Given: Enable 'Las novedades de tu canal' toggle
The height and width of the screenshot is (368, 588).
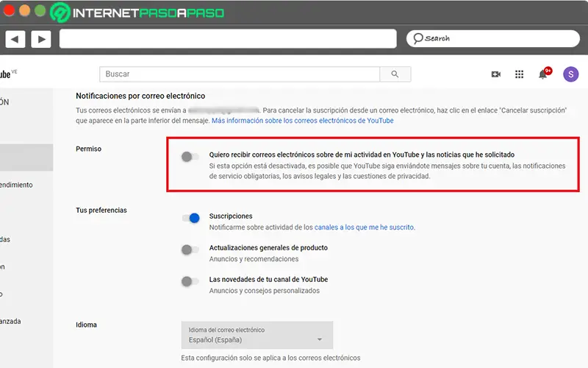Looking at the screenshot, I should point(190,281).
